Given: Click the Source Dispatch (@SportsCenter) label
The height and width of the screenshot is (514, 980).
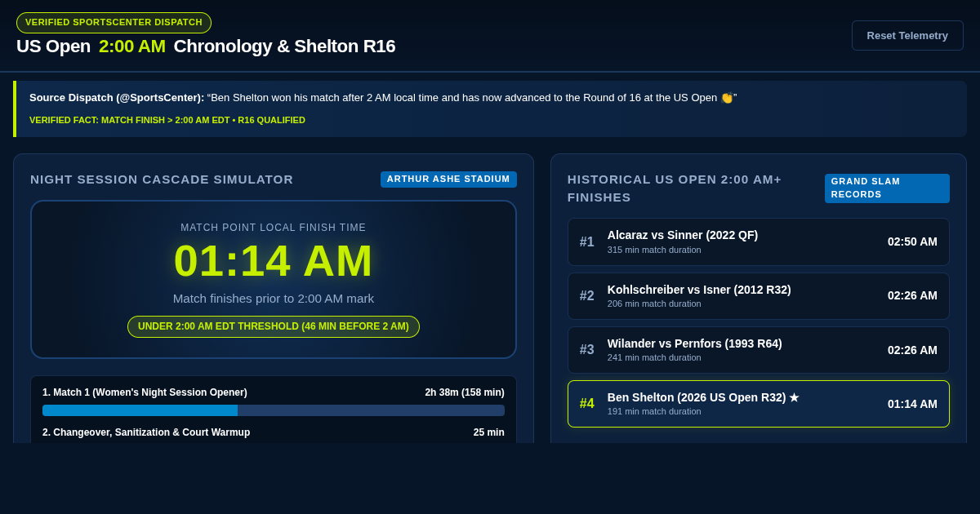Looking at the screenshot, I should tap(117, 98).
